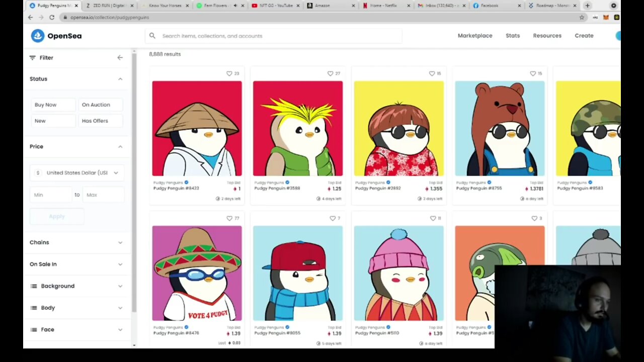The width and height of the screenshot is (644, 362).
Task: Open the Marketplace menu
Action: pos(475,36)
